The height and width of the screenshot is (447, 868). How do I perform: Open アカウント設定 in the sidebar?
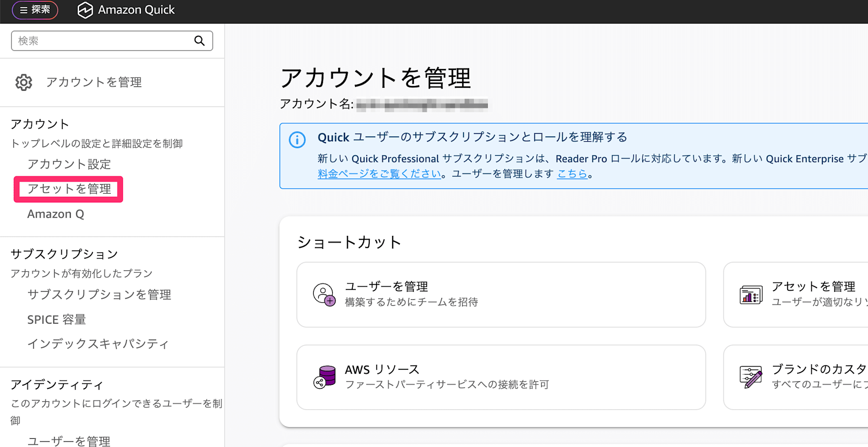click(x=69, y=164)
